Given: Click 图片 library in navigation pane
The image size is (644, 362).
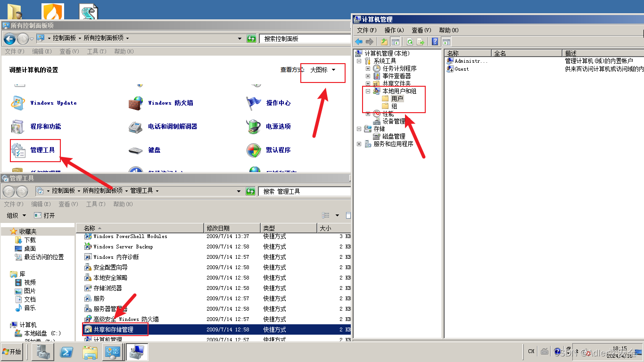Looking at the screenshot, I should click(25, 291).
